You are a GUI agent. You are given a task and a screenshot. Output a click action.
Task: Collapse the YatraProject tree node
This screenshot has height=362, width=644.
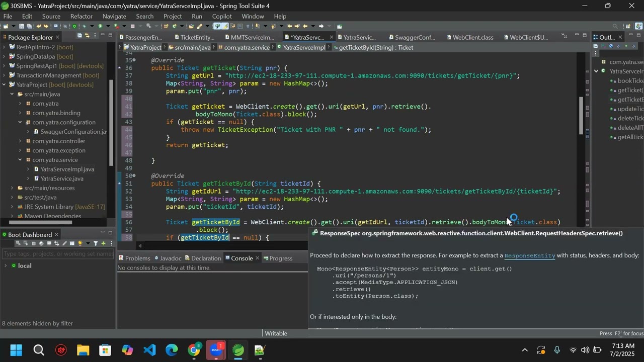(x=4, y=85)
